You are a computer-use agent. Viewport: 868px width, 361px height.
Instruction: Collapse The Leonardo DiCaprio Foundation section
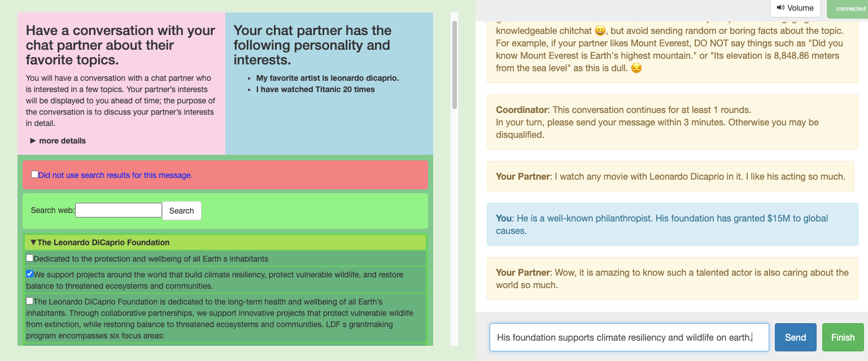[34, 242]
